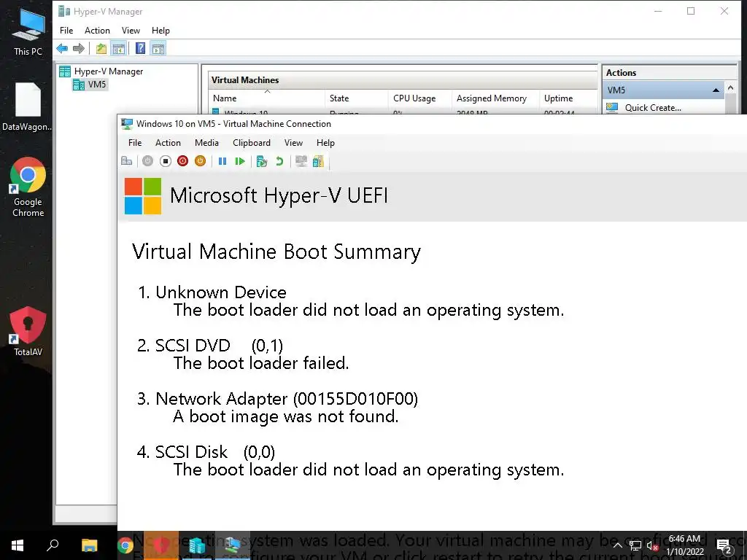Click Actions pane header
This screenshot has width=747, height=560.
(669, 73)
